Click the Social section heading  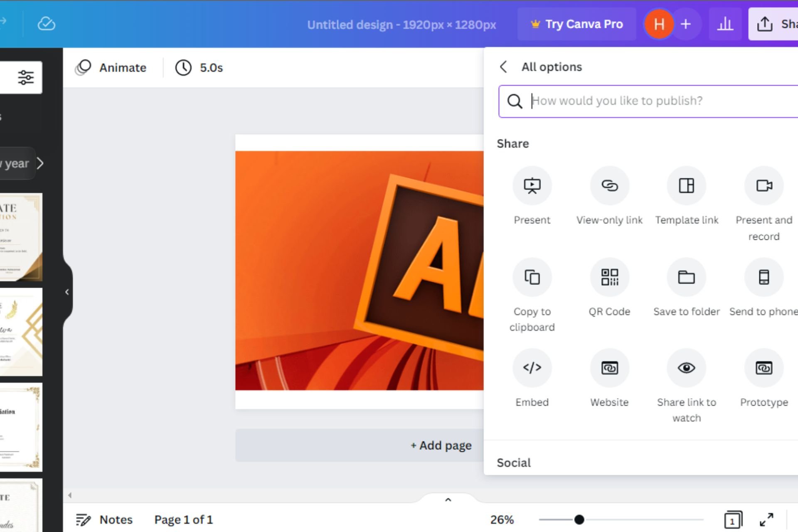coord(514,463)
